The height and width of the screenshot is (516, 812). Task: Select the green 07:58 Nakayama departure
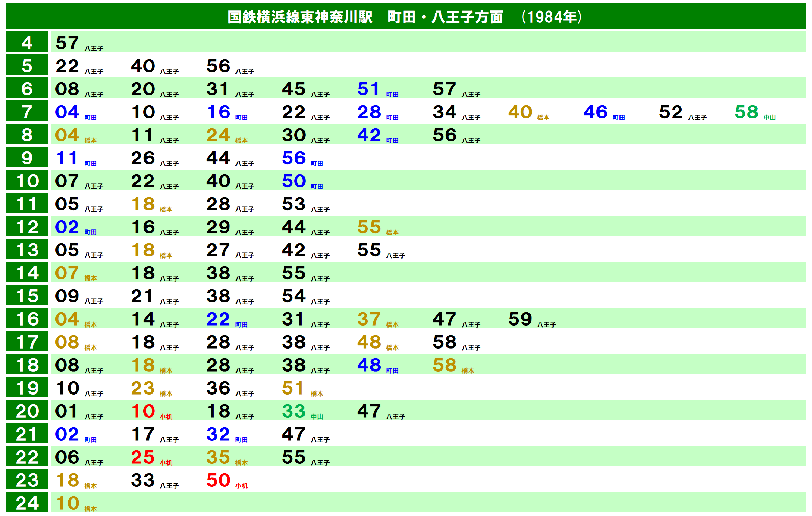[746, 112]
